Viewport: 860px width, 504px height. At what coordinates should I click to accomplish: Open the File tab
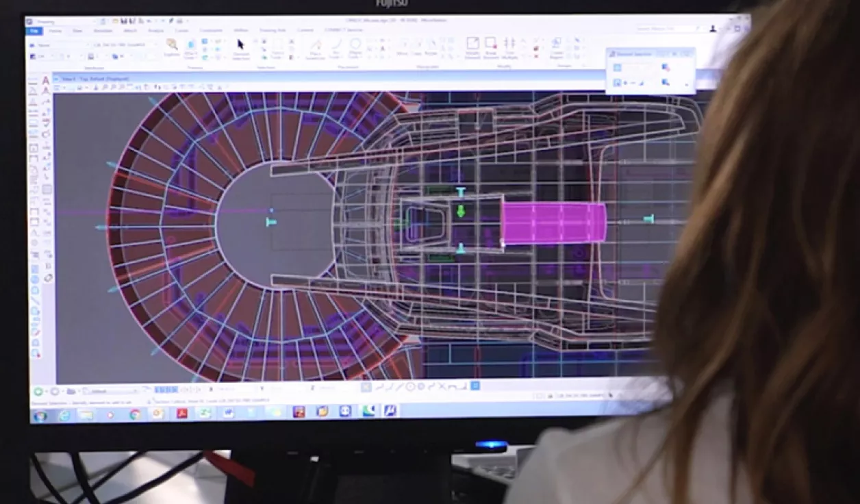coord(34,31)
